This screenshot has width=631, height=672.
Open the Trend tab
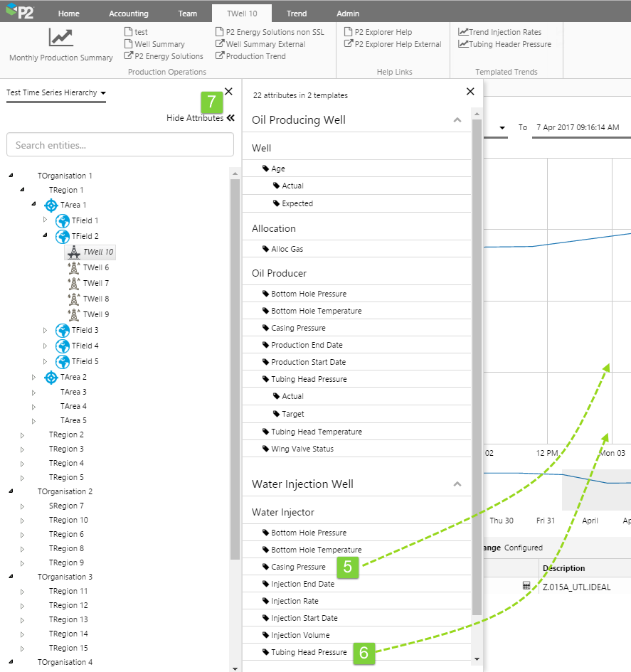297,14
